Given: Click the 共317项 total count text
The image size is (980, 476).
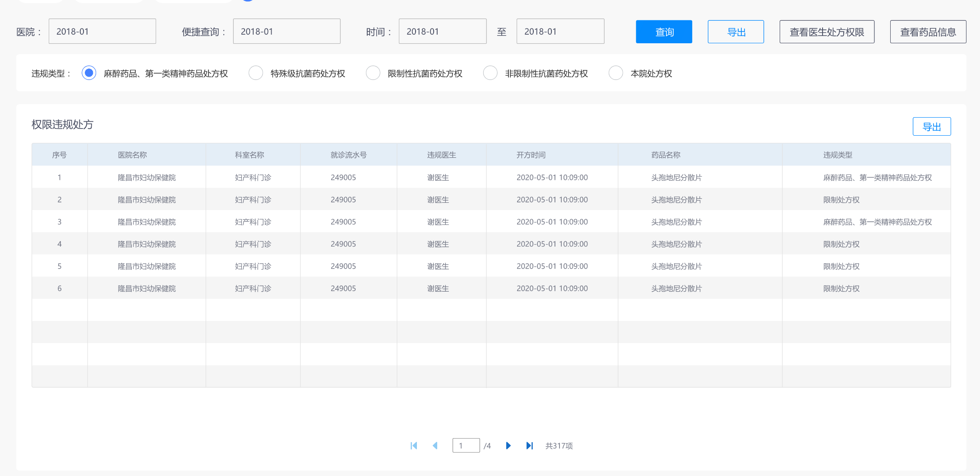Looking at the screenshot, I should tap(559, 446).
